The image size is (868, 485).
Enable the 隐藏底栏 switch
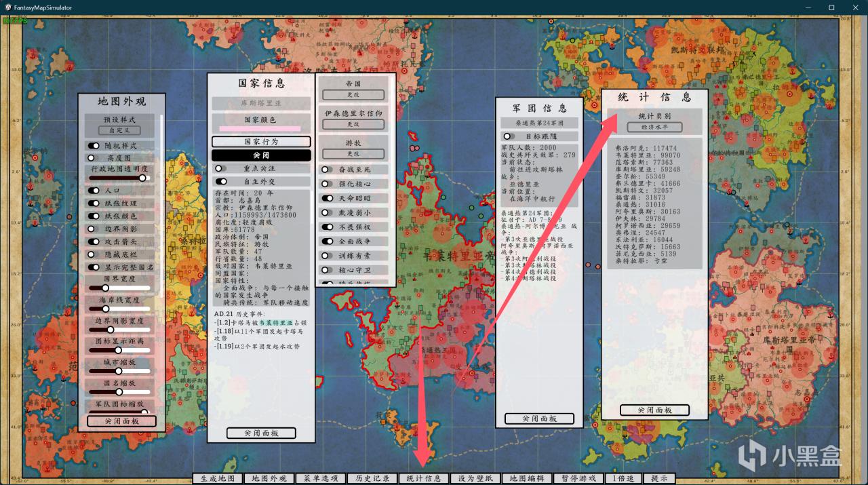(x=94, y=254)
